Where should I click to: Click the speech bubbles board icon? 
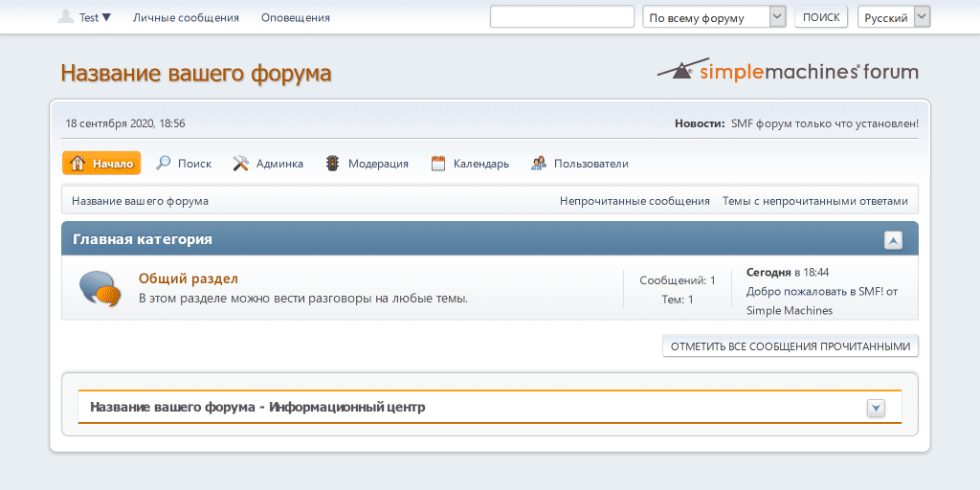[100, 287]
